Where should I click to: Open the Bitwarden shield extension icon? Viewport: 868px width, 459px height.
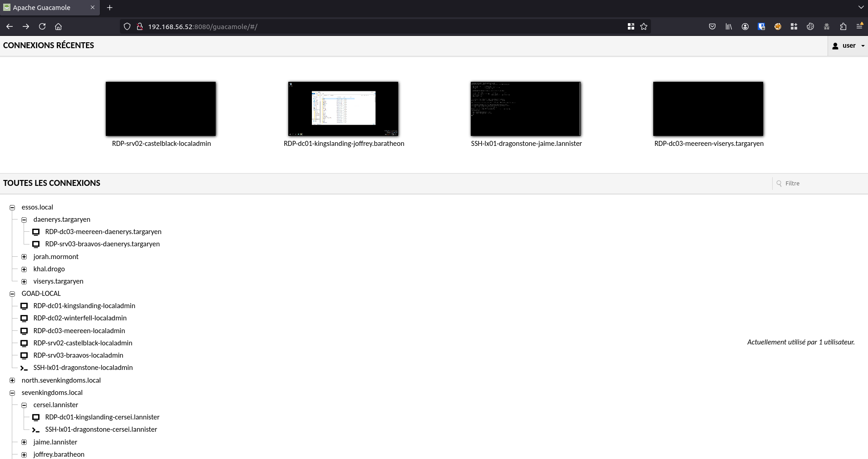click(761, 26)
